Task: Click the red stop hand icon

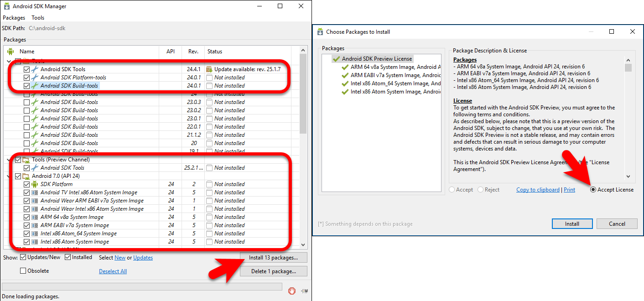Action: pos(292,291)
